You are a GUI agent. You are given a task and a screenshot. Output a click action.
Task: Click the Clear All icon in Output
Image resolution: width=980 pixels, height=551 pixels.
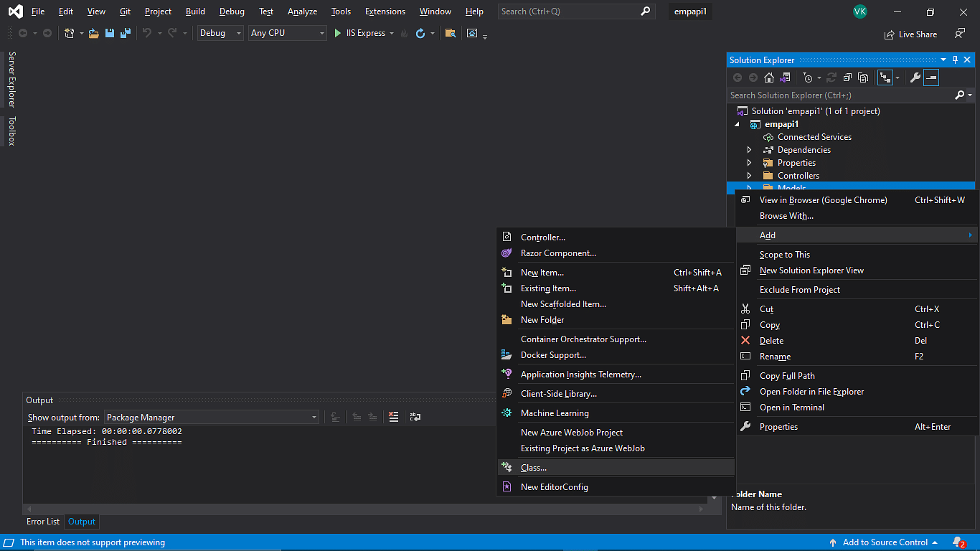(393, 417)
